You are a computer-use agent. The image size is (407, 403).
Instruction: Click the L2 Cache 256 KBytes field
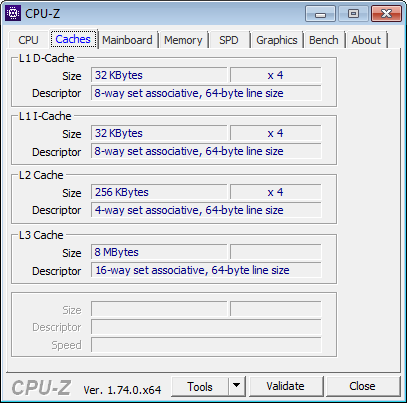pyautogui.click(x=159, y=192)
